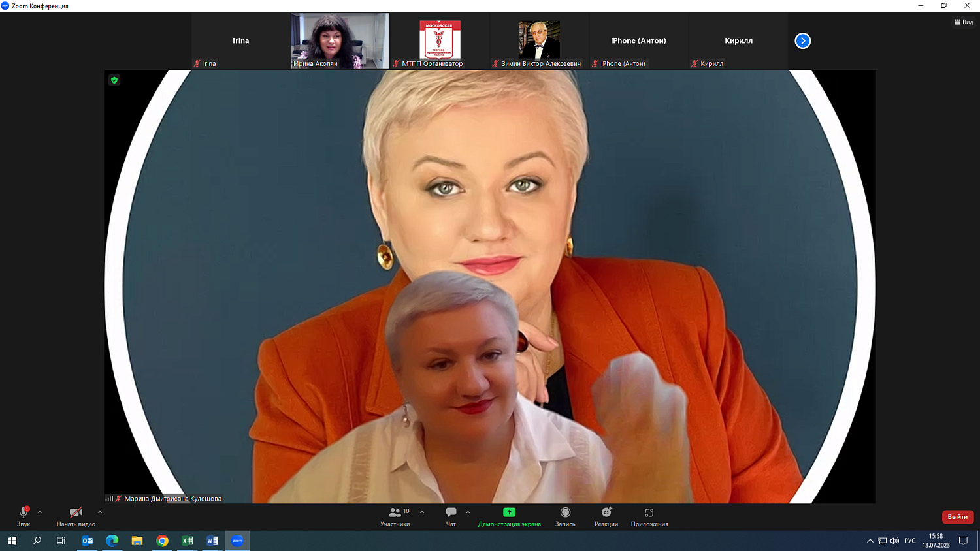The height and width of the screenshot is (551, 980).
Task: Open Microsoft Word from the taskbar
Action: (212, 541)
